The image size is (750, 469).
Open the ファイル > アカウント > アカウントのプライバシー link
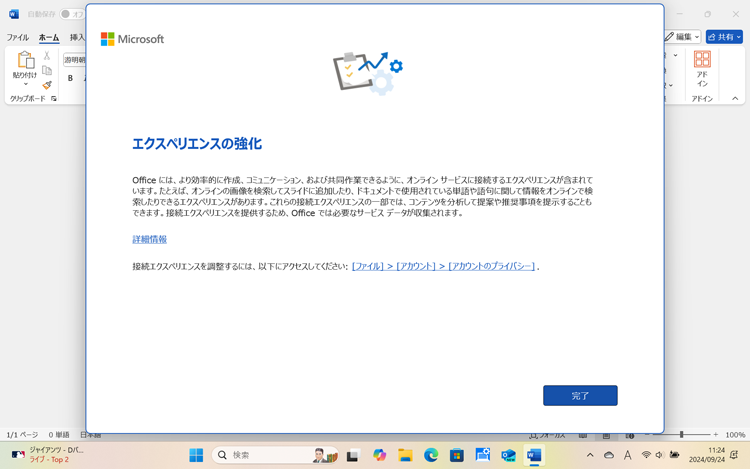point(443,267)
